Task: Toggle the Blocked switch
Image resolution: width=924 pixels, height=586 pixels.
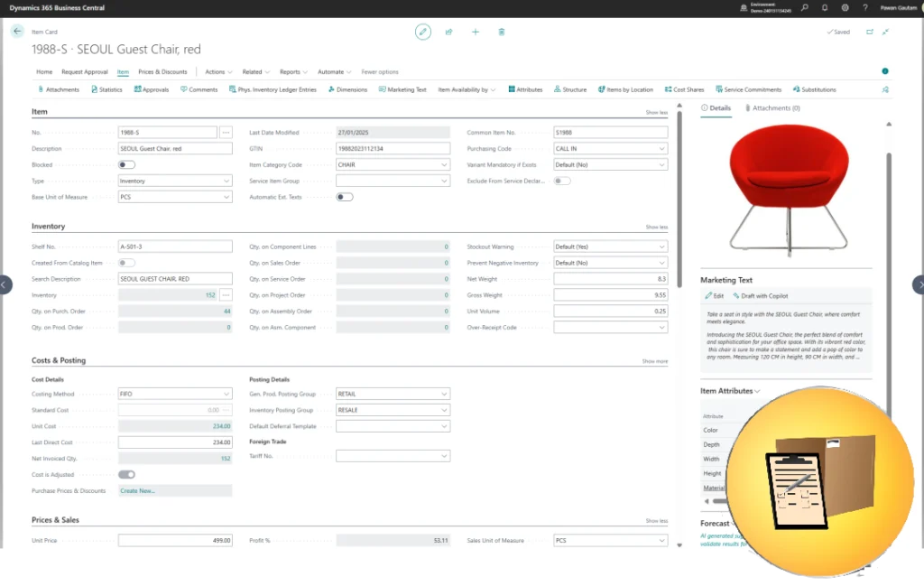Action: click(126, 164)
